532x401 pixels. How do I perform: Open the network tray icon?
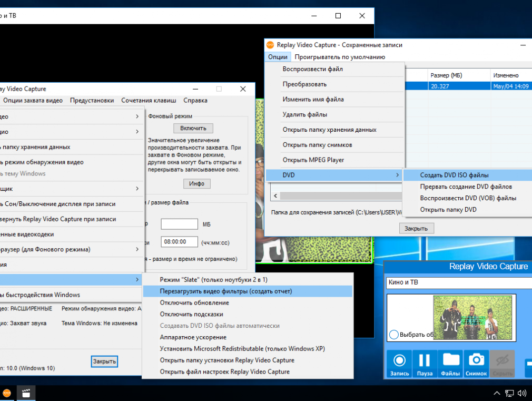pyautogui.click(x=509, y=393)
